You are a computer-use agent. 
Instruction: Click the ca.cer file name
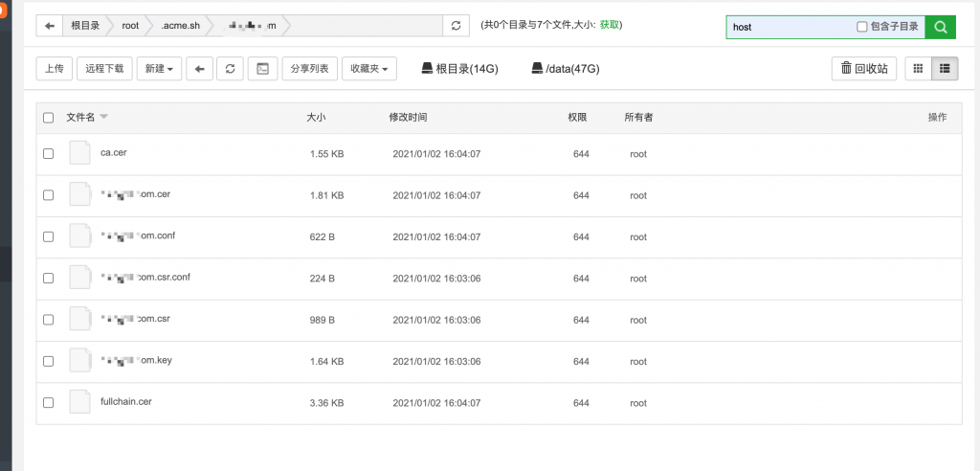coord(114,152)
